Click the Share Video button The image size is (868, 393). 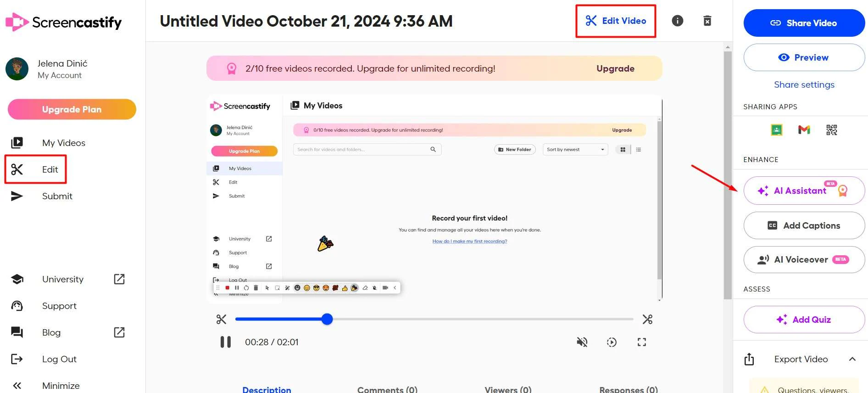pyautogui.click(x=804, y=23)
